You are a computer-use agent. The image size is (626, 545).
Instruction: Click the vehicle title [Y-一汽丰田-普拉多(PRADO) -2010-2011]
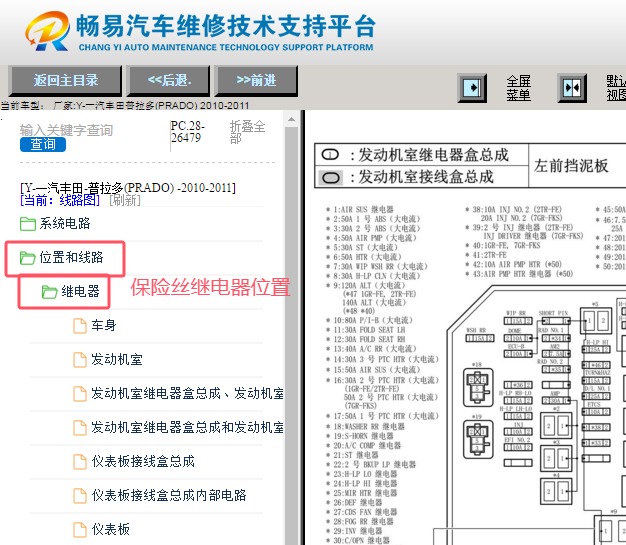pos(128,187)
